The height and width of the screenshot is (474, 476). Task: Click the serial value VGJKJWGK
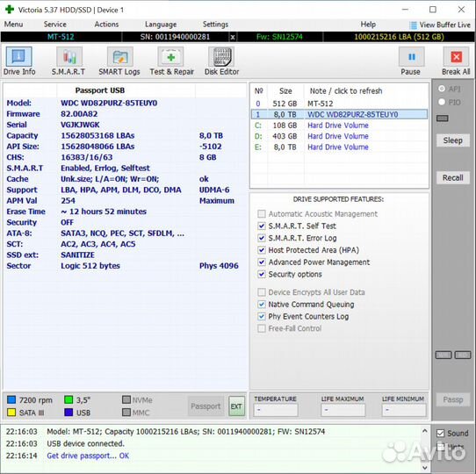80,125
